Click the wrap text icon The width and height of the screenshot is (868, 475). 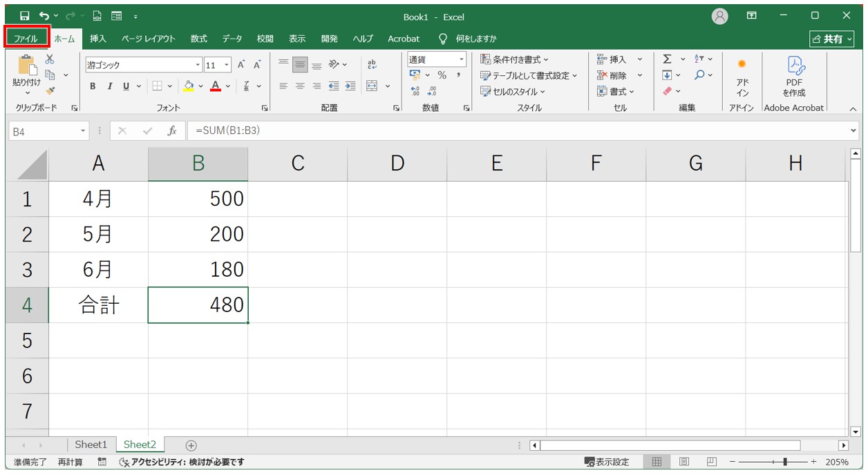[372, 64]
